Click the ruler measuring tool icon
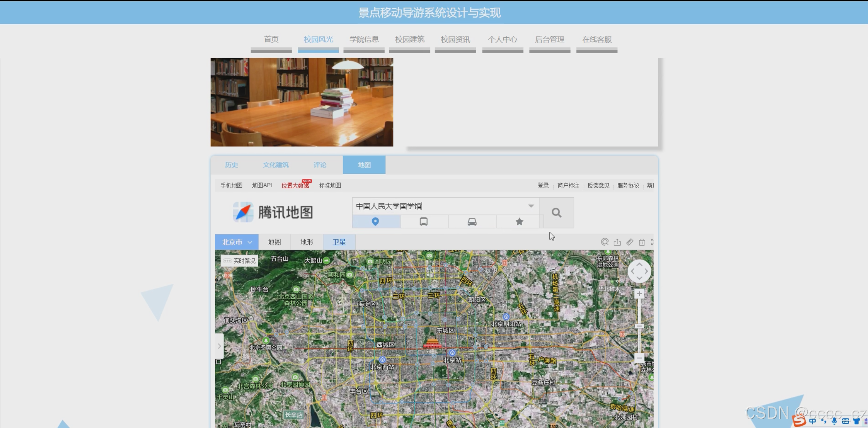This screenshot has width=868, height=428. pyautogui.click(x=629, y=242)
